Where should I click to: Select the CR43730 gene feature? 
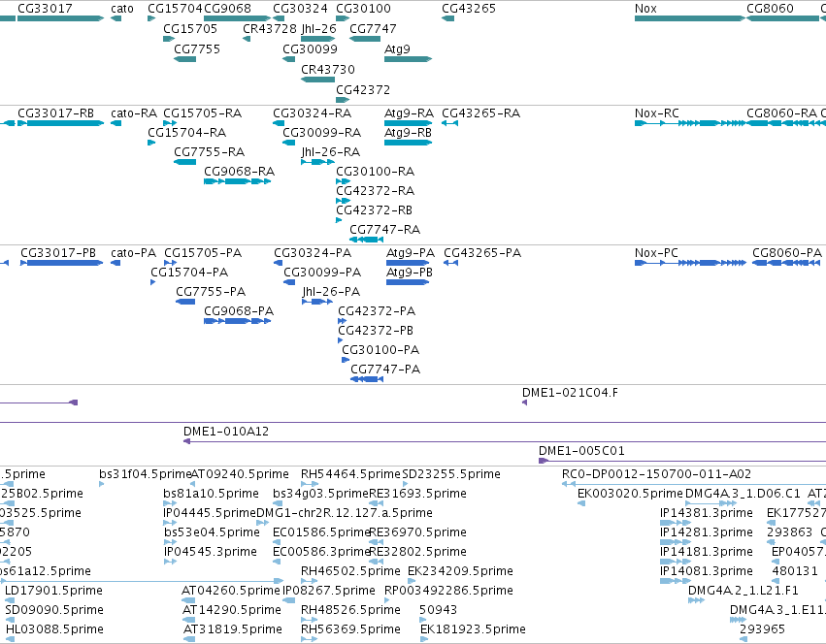[x=317, y=80]
